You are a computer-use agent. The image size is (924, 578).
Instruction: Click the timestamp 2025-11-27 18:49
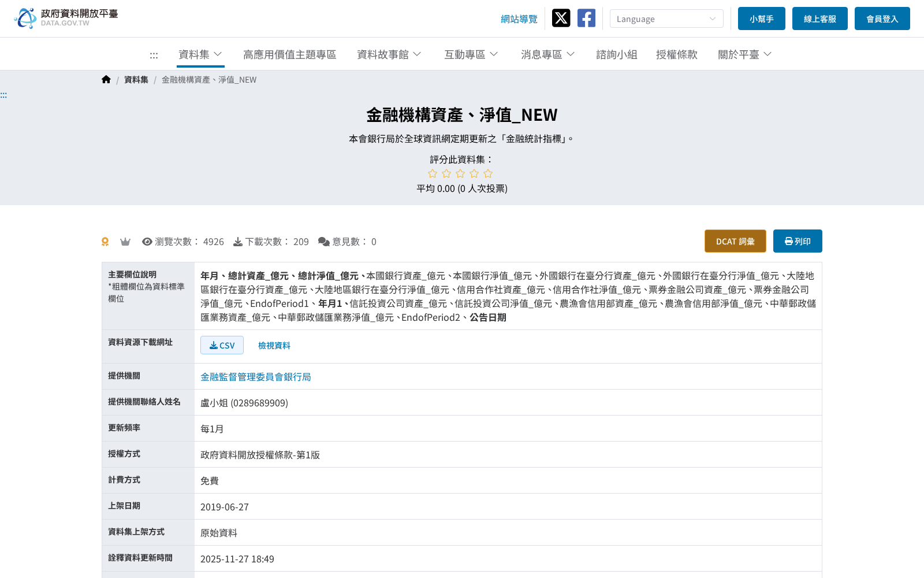coord(237,559)
